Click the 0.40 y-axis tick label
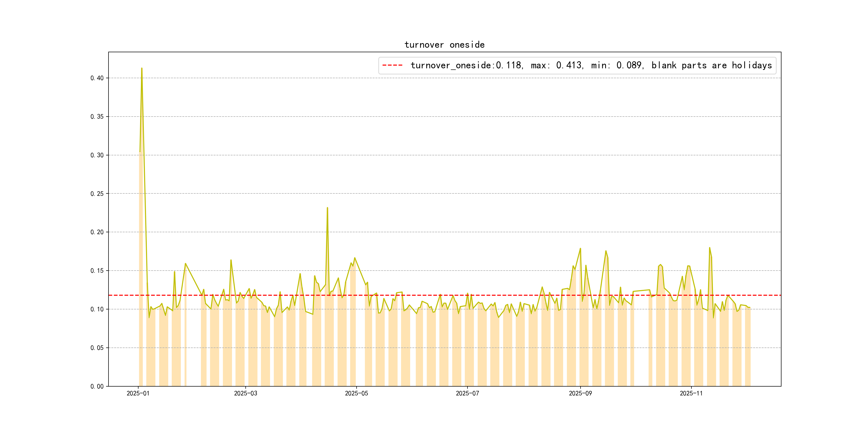This screenshot has height=434, width=868. (x=97, y=78)
